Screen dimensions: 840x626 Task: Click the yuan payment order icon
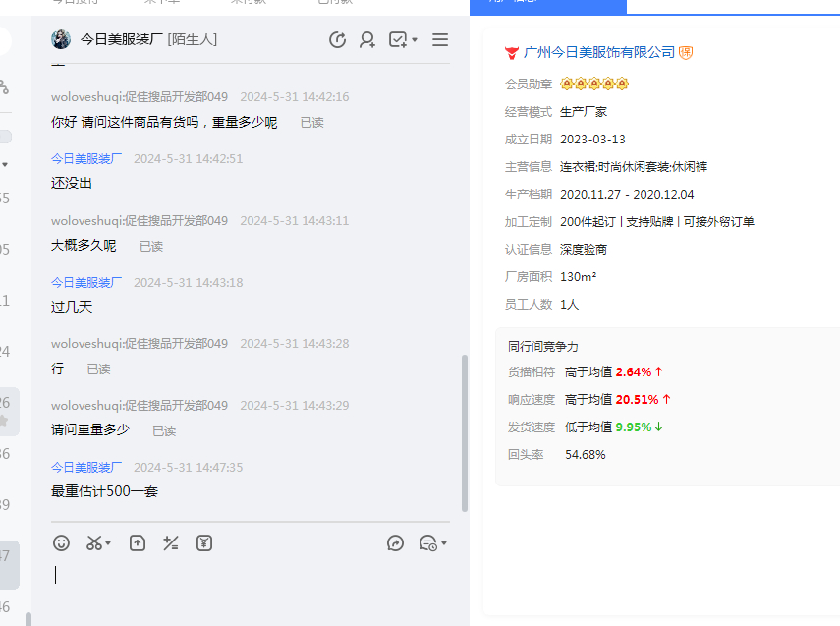204,542
